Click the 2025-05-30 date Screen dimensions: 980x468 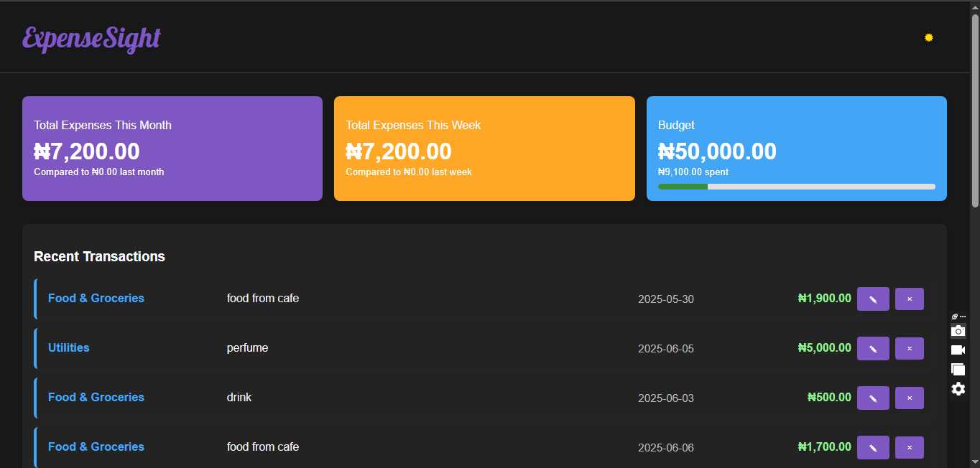(x=666, y=299)
